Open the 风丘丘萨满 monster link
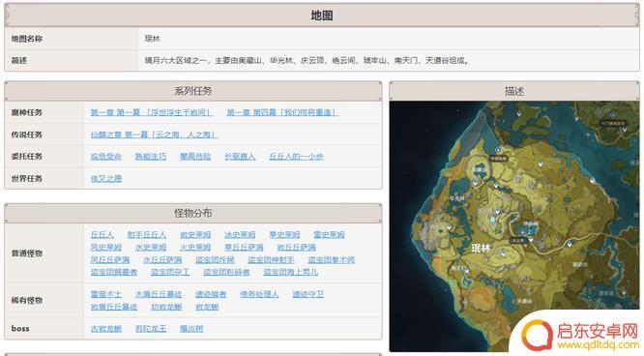This screenshot has height=356, width=644. click(x=110, y=260)
